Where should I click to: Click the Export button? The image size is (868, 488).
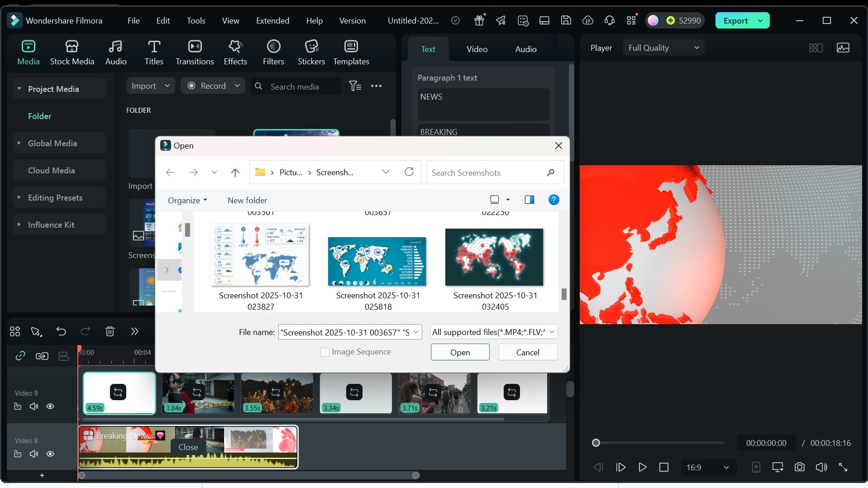click(735, 20)
